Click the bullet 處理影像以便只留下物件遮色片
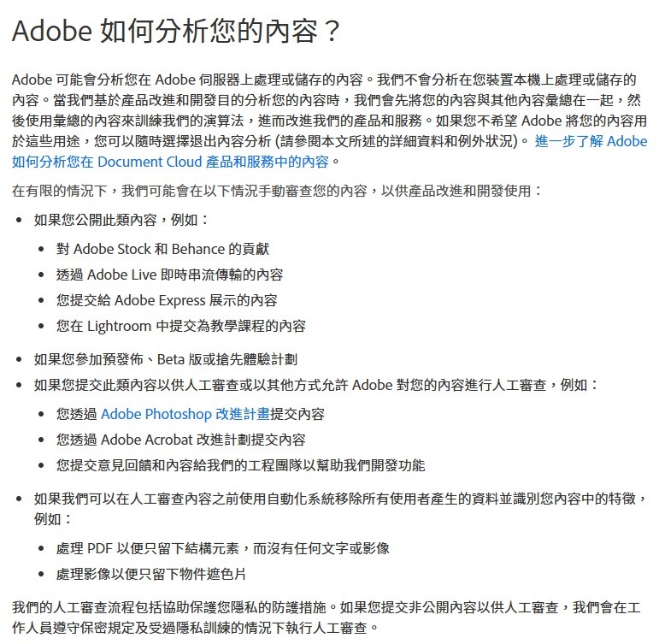This screenshot has height=644, width=659. click(151, 574)
